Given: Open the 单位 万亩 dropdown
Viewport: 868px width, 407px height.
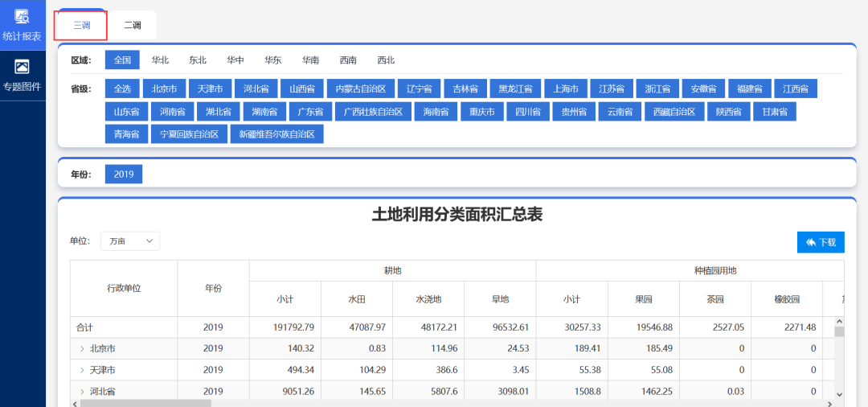Looking at the screenshot, I should (x=130, y=241).
